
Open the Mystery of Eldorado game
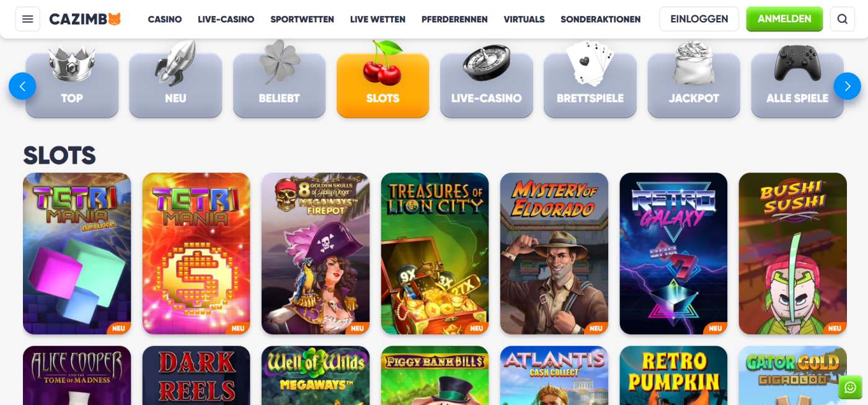click(554, 254)
